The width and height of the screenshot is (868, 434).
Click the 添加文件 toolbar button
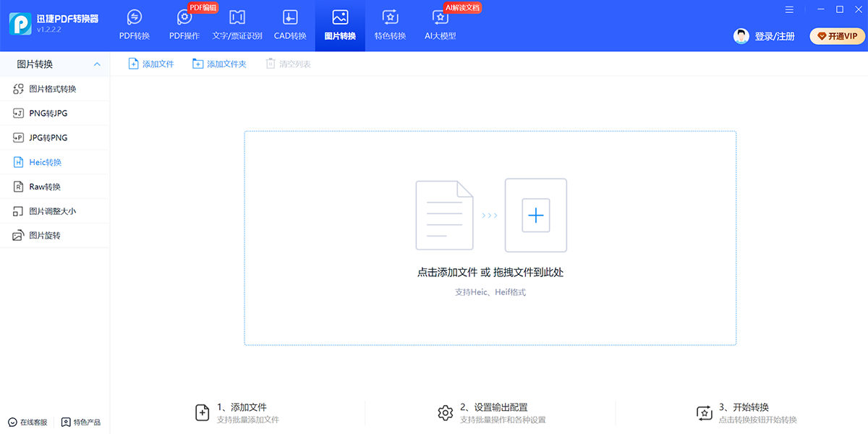pyautogui.click(x=151, y=64)
